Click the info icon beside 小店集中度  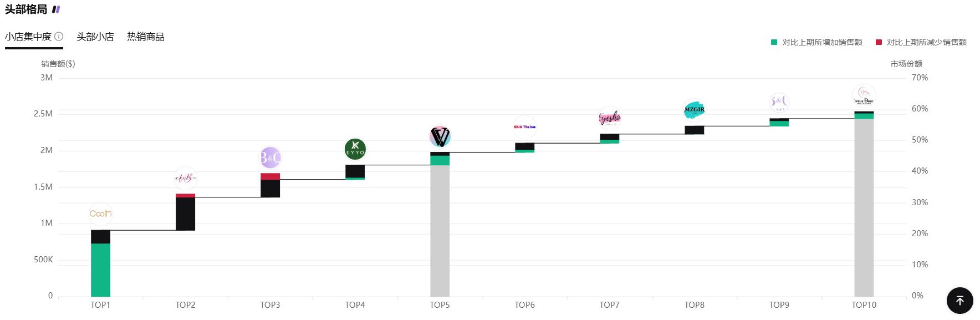coord(59,37)
